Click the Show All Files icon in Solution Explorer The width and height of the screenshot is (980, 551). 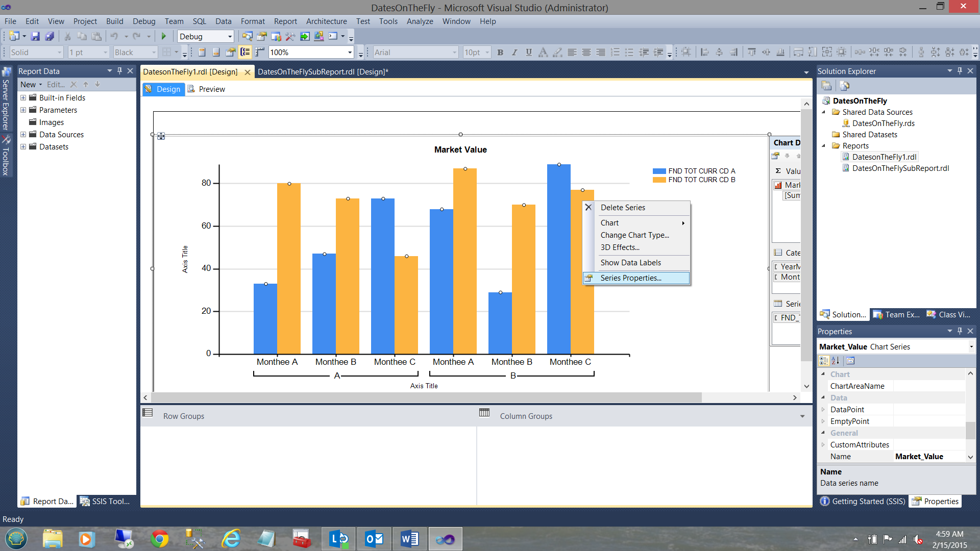(x=845, y=86)
